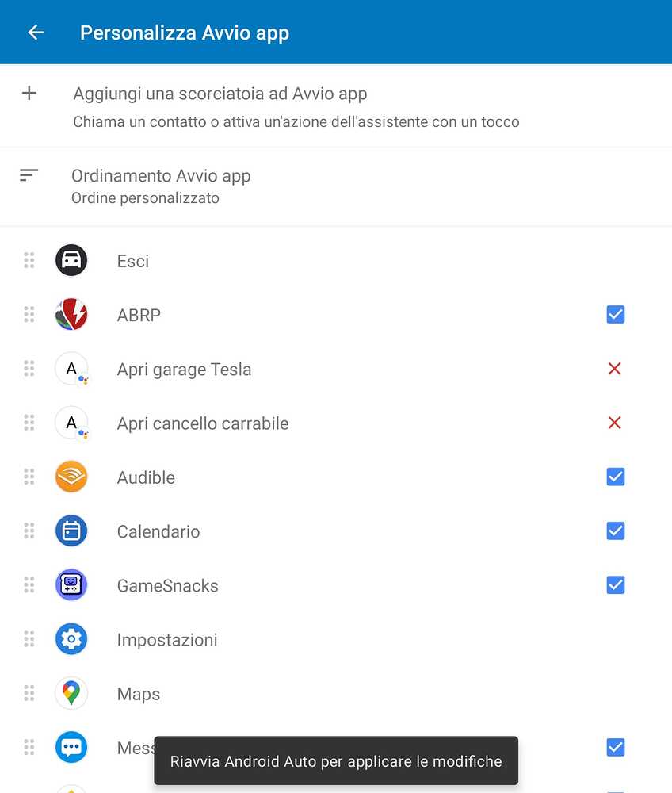Disable Audible in the launcher
This screenshot has width=672, height=793.
(615, 477)
